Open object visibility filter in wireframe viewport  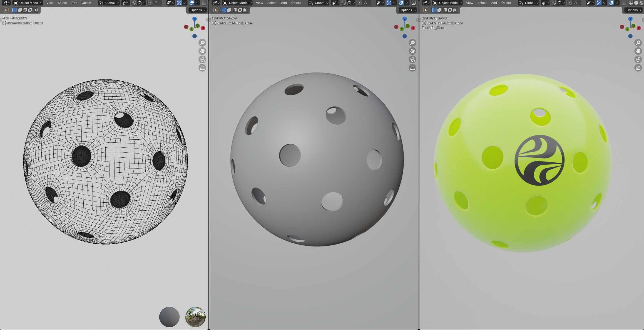(170, 3)
